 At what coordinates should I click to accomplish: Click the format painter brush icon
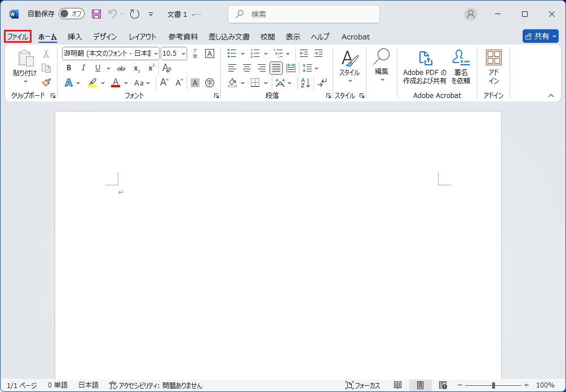(x=46, y=82)
